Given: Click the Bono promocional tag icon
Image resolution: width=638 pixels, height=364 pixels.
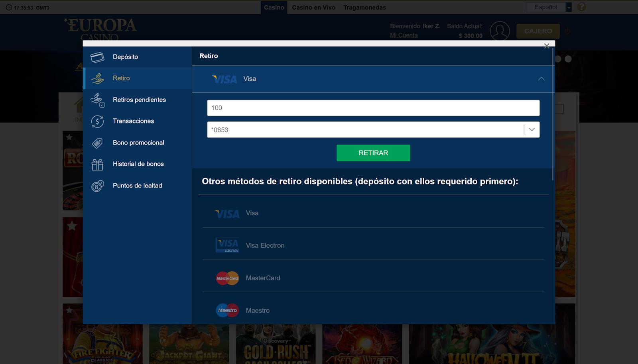Looking at the screenshot, I should [97, 143].
